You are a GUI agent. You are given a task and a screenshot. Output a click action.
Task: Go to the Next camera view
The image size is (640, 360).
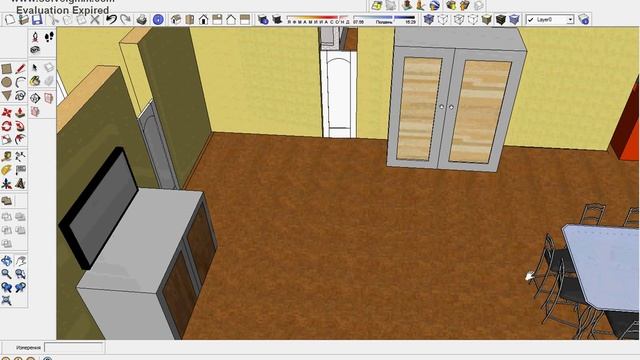[20, 287]
